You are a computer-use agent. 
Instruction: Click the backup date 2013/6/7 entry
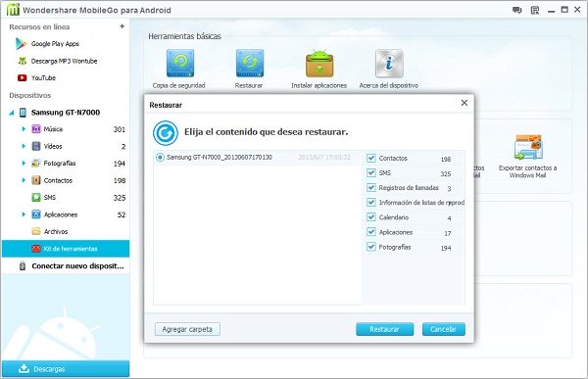coord(324,157)
